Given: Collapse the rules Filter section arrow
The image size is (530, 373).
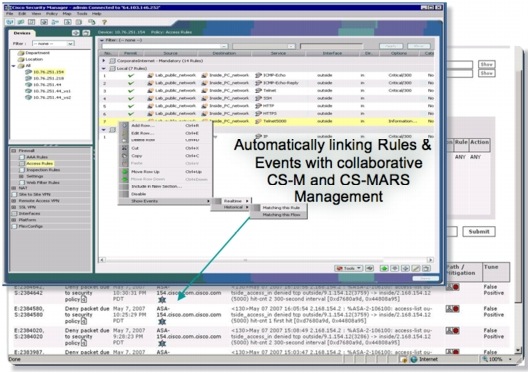Looking at the screenshot, I should [x=102, y=40].
